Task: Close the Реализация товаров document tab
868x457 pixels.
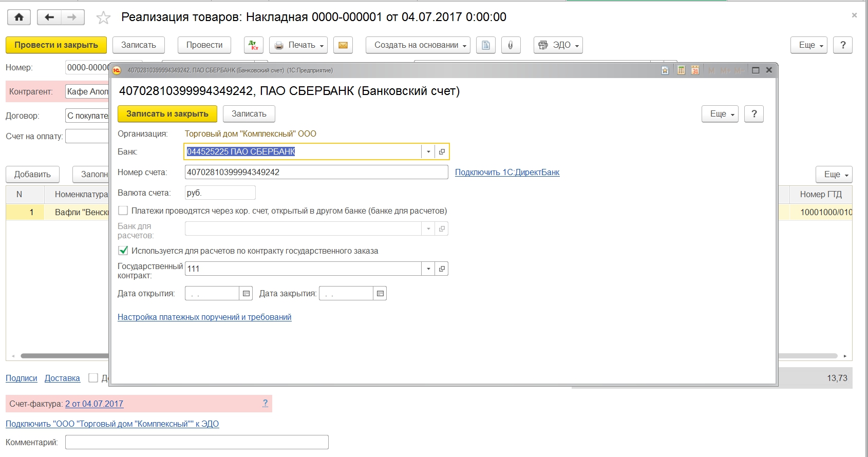Action: 854,15
